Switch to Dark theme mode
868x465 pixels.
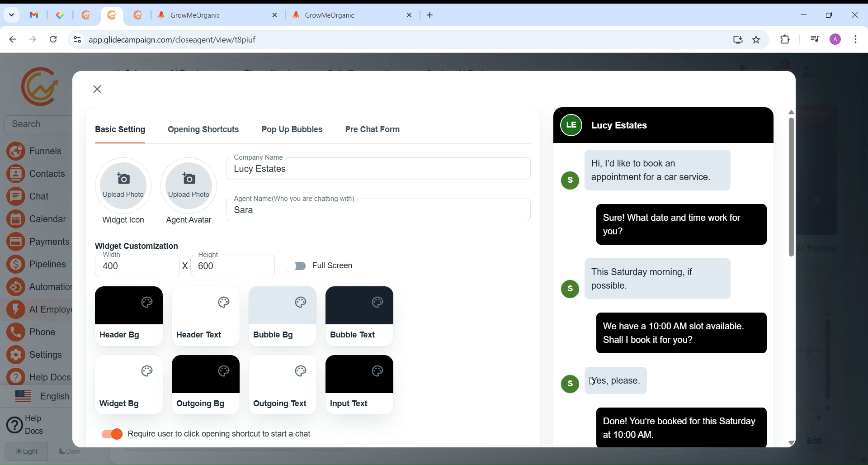point(70,452)
